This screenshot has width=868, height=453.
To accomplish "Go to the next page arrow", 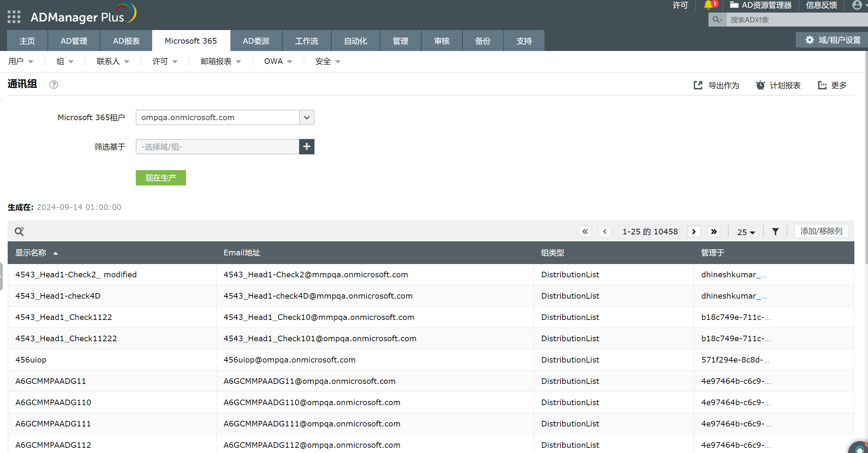I will coord(694,232).
